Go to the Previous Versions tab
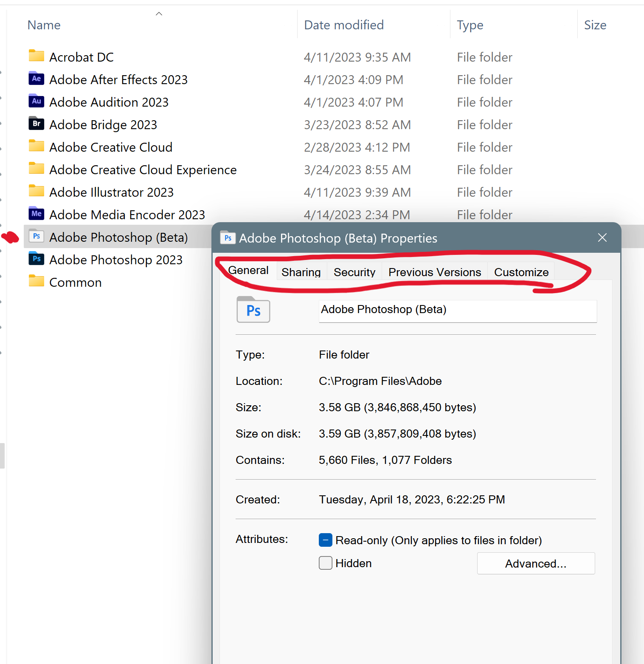This screenshot has width=644, height=664. (435, 272)
